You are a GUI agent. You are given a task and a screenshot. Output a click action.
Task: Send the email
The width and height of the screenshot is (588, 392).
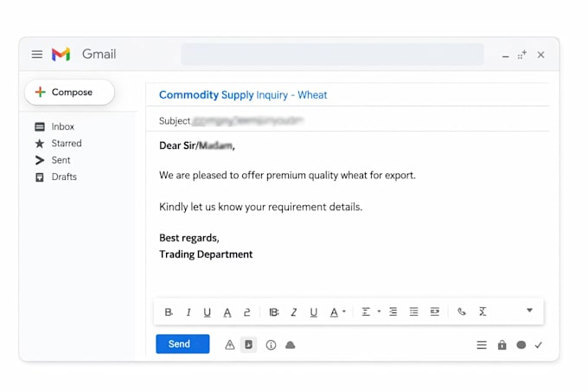[182, 344]
